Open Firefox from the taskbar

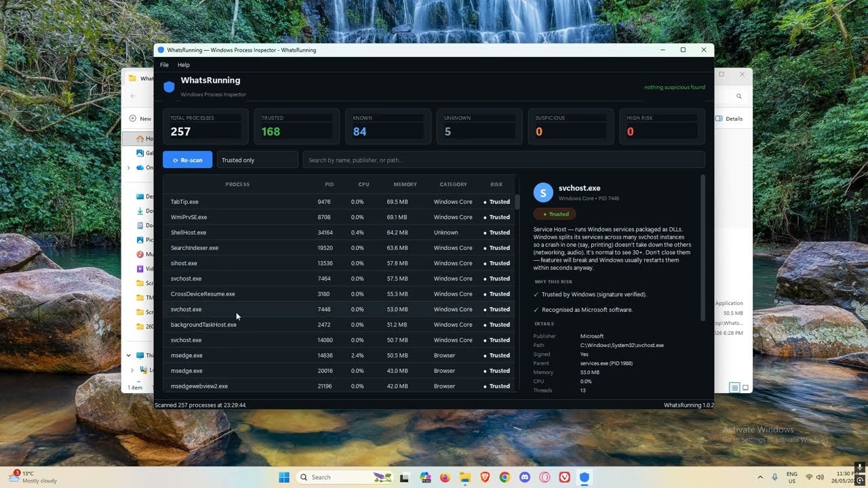coord(445,477)
